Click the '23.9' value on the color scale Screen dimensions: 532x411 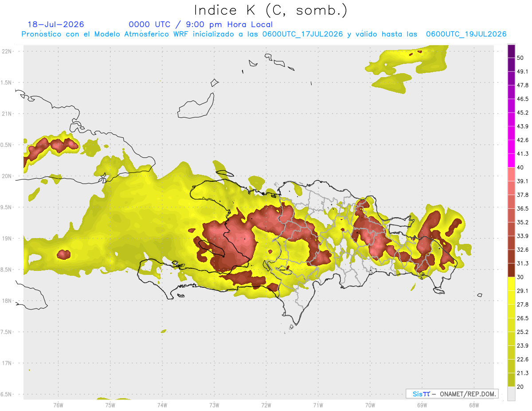(523, 346)
